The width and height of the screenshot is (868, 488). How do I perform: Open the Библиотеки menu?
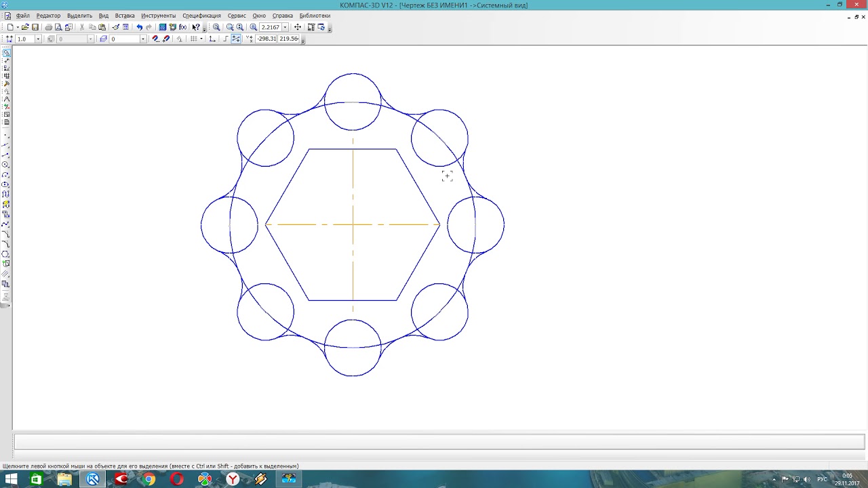point(315,15)
